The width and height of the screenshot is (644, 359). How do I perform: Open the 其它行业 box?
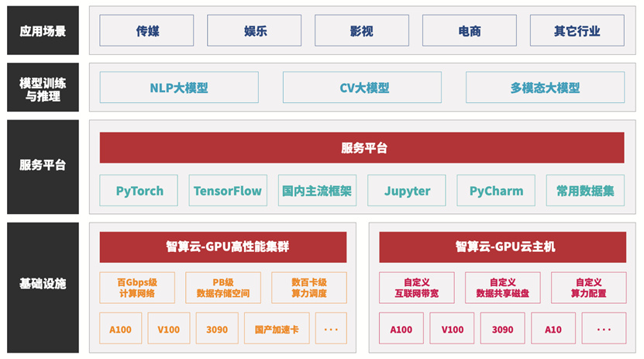click(577, 31)
